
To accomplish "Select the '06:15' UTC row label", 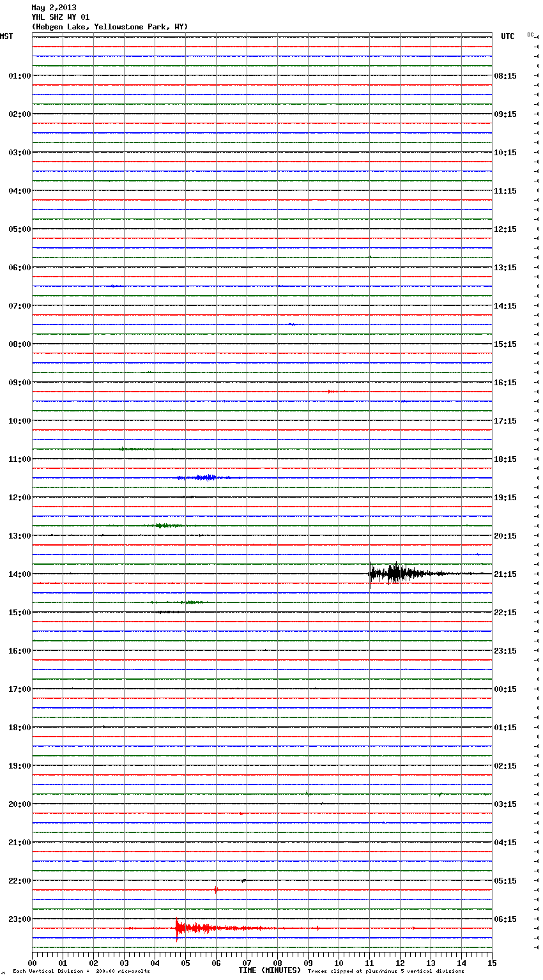I will point(505,919).
